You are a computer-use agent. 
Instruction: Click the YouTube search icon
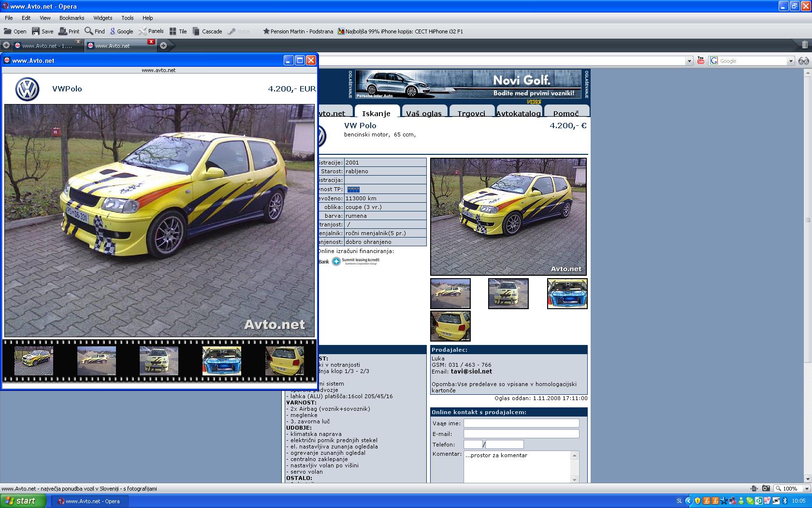[701, 60]
